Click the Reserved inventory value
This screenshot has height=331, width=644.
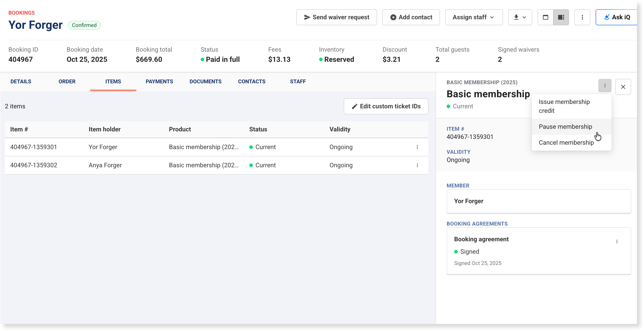(336, 59)
